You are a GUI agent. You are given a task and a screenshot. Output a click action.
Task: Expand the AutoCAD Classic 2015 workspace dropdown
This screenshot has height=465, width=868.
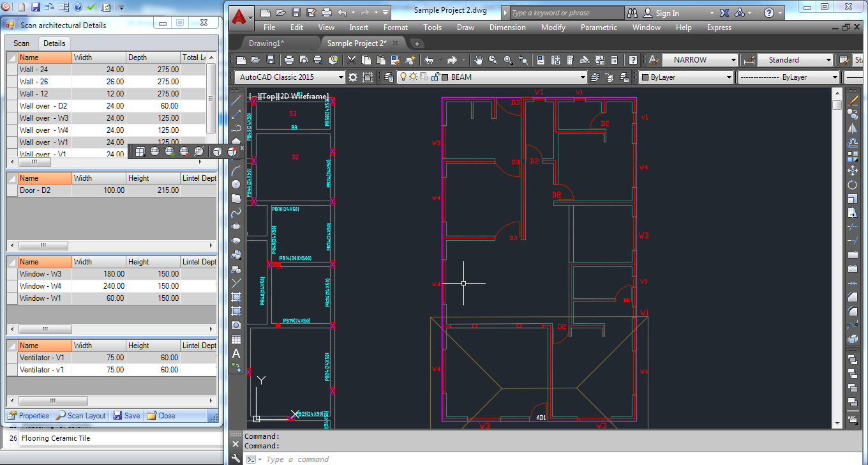click(341, 77)
